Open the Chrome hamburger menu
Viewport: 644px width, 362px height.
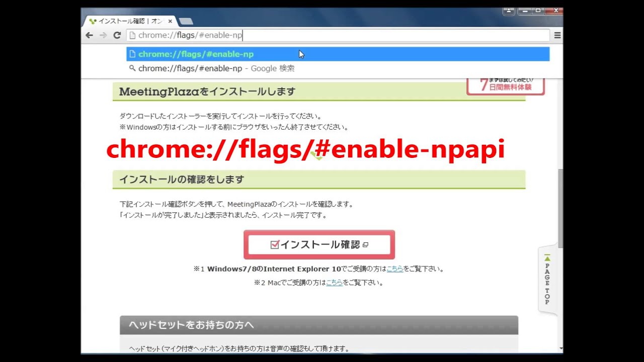(x=557, y=35)
